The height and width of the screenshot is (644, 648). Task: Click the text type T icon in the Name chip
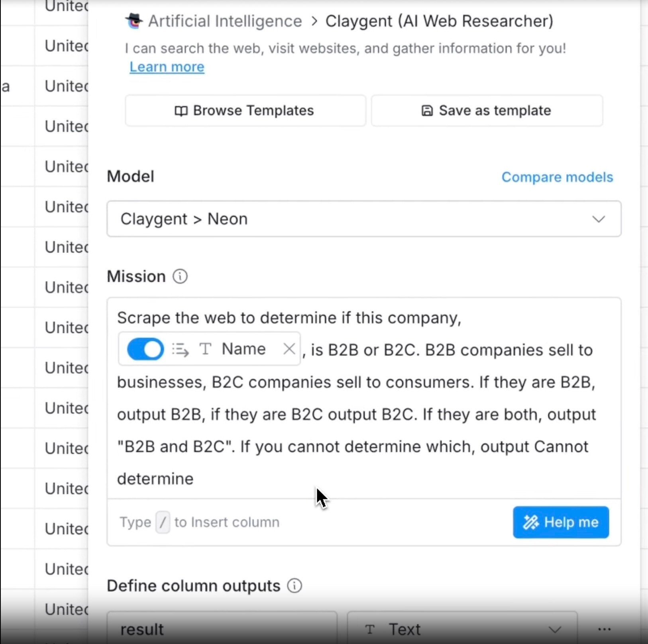pyautogui.click(x=205, y=349)
